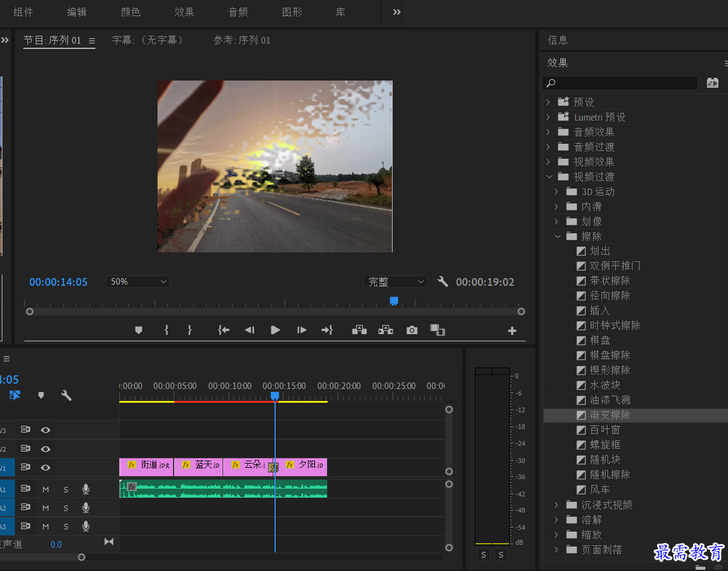Click the timeline horizontal zoom scrollbar handle

[82, 557]
